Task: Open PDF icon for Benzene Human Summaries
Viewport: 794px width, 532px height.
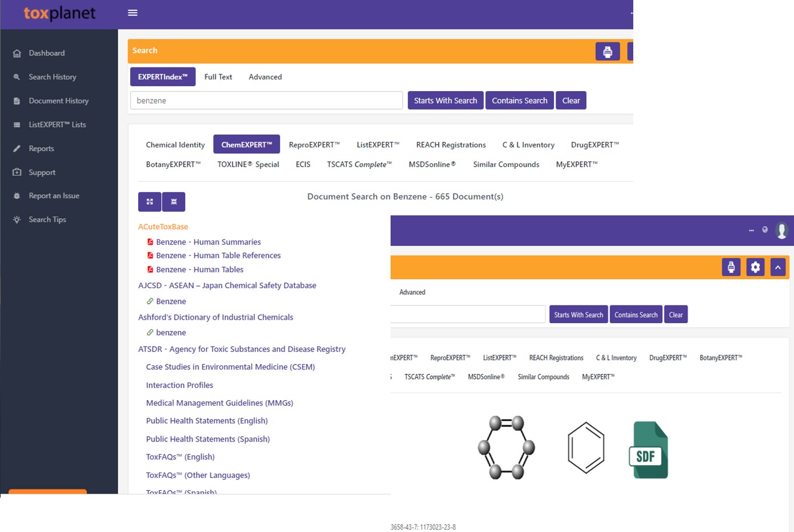Action: point(150,242)
